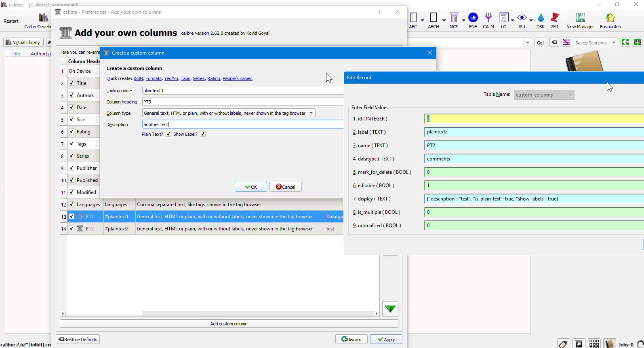Click the LC classification icon

(x=504, y=18)
